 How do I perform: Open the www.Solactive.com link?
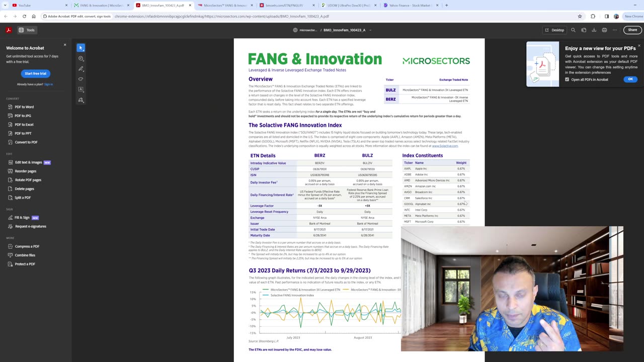tap(445, 146)
